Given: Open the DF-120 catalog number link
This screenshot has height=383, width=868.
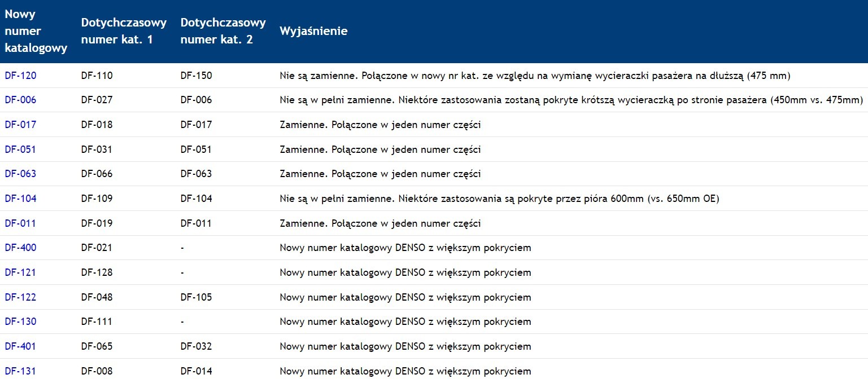Looking at the screenshot, I should 20,76.
